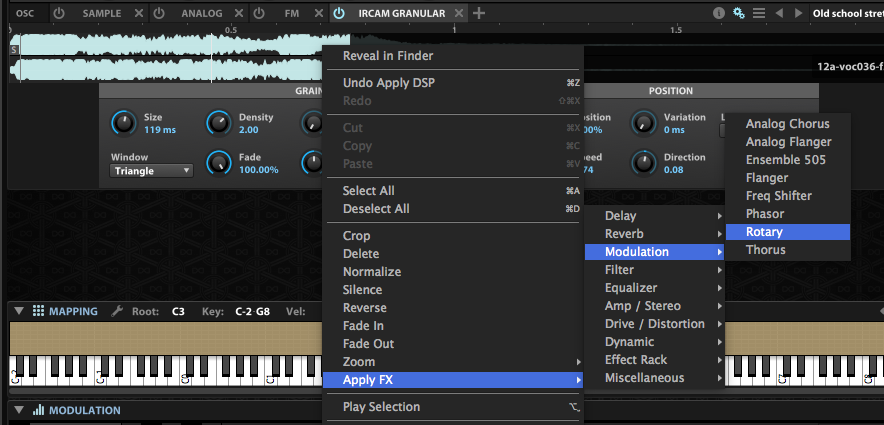Switch to the SAMPLE tab
The height and width of the screenshot is (425, 884).
click(x=101, y=14)
